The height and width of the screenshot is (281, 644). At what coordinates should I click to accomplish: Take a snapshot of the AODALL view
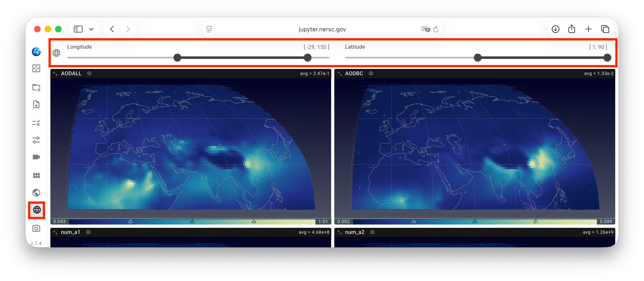89,73
